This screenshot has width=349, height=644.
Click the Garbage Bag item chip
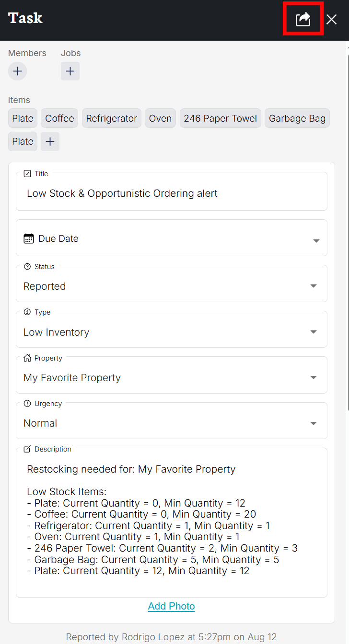(x=297, y=118)
